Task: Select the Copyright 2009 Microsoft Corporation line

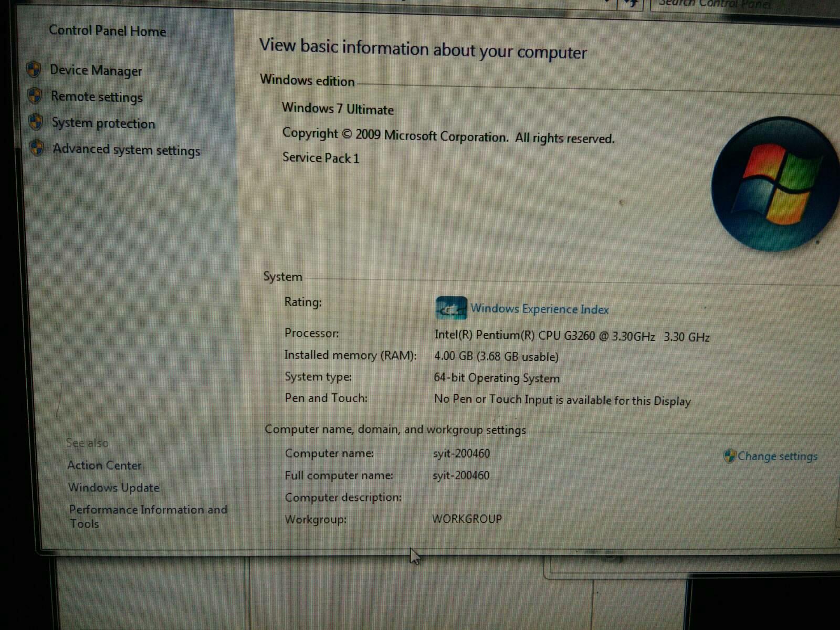Action: [448, 136]
